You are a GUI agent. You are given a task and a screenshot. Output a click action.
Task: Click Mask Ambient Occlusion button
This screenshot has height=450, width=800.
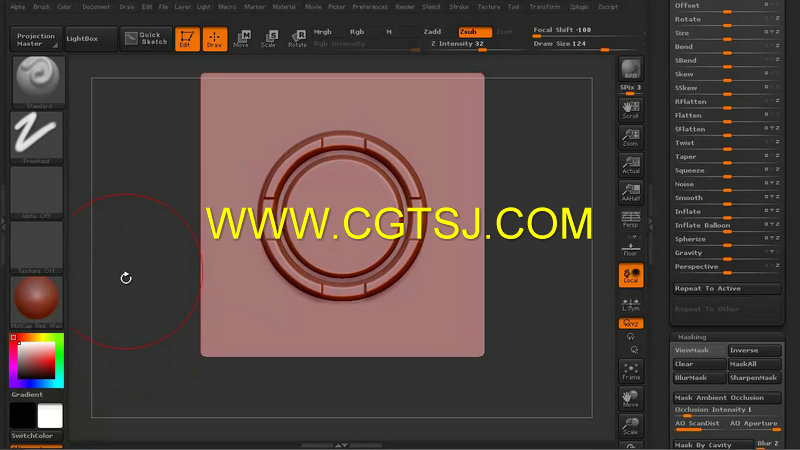click(x=727, y=398)
